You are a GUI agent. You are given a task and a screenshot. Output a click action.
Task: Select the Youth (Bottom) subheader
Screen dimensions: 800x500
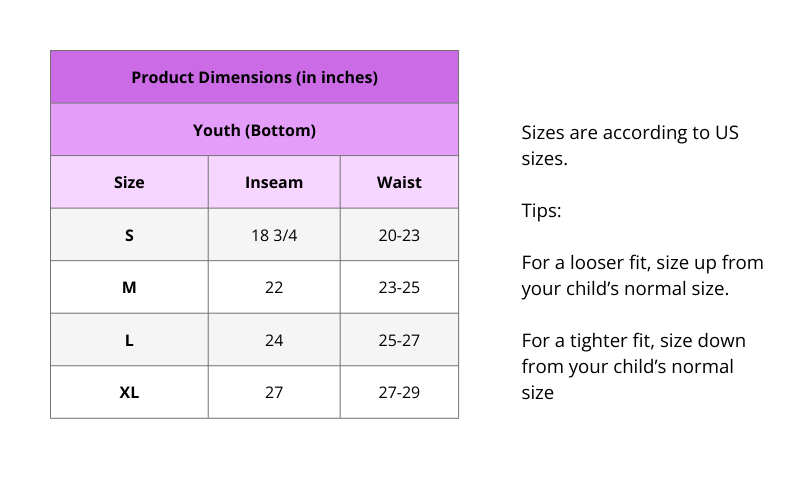point(254,130)
